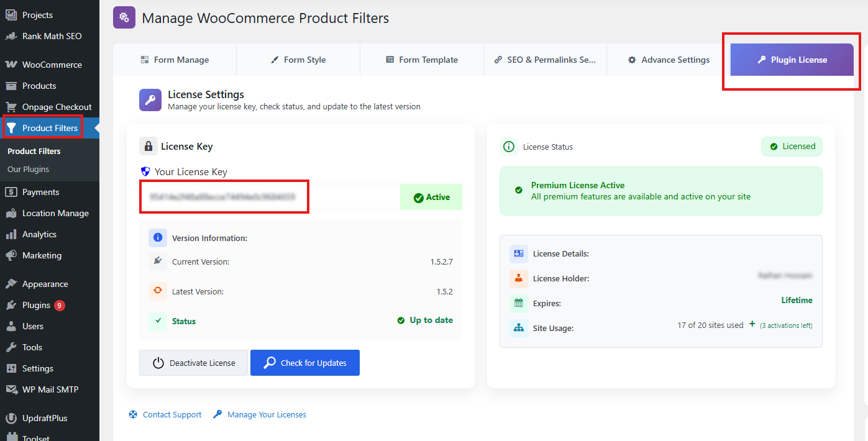Click the green plus next to sites used
868x441 pixels.
tap(752, 324)
